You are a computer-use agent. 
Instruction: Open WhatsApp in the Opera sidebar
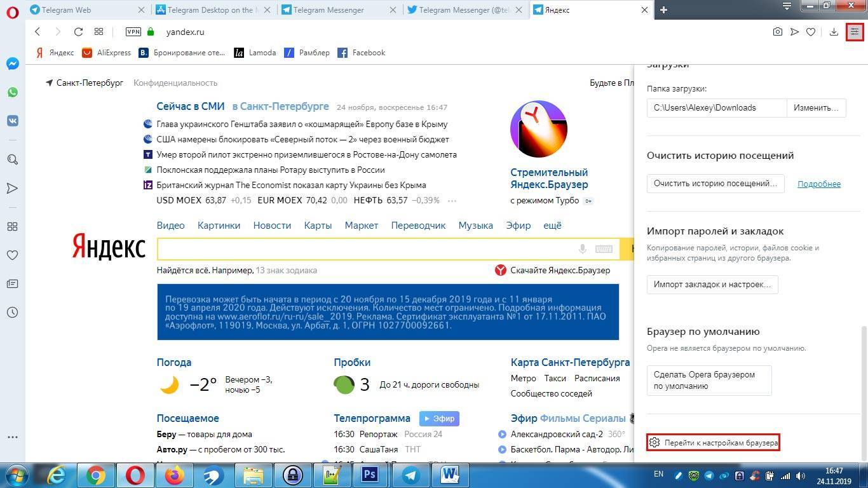(x=12, y=92)
